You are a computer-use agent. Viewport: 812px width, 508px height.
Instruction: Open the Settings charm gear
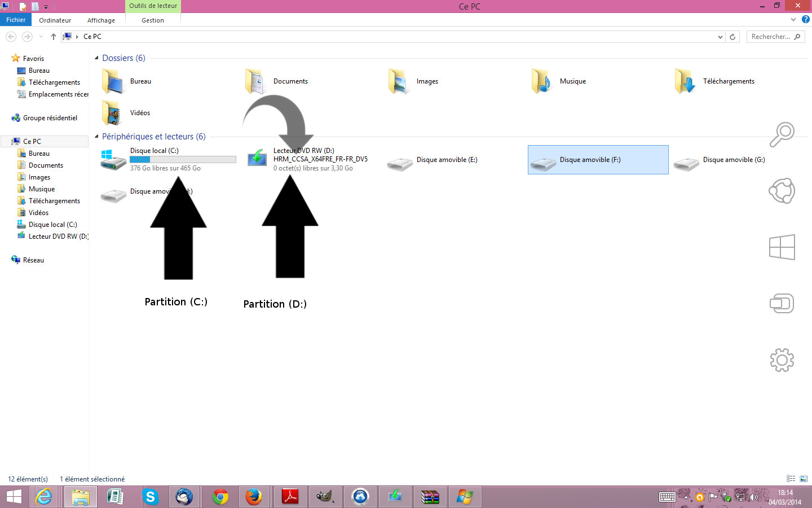coord(782,360)
